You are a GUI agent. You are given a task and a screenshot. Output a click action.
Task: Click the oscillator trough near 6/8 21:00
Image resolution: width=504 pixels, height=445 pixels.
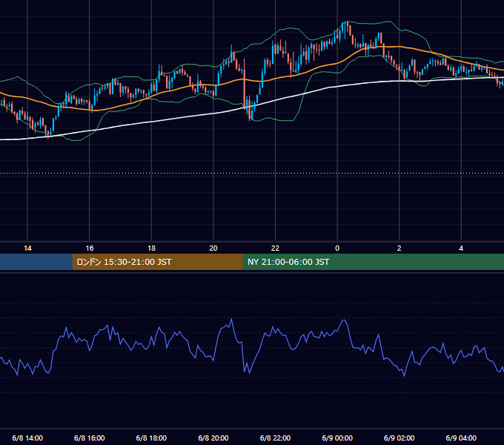point(250,373)
